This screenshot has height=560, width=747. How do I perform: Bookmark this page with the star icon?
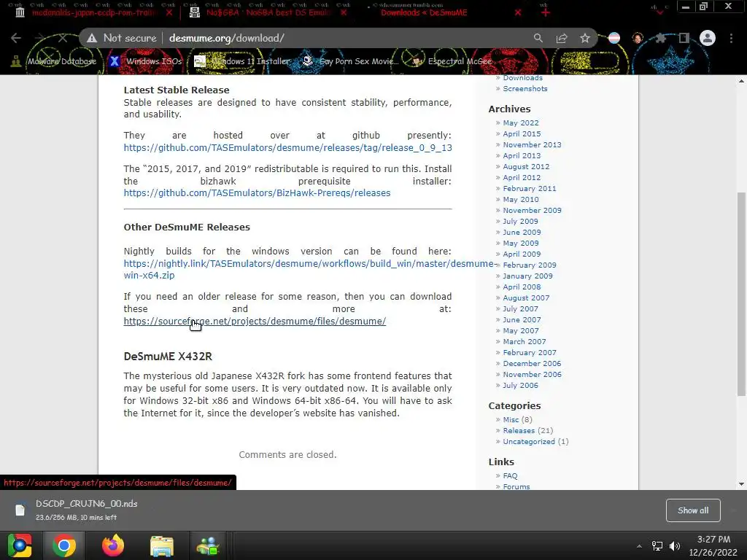(x=585, y=38)
